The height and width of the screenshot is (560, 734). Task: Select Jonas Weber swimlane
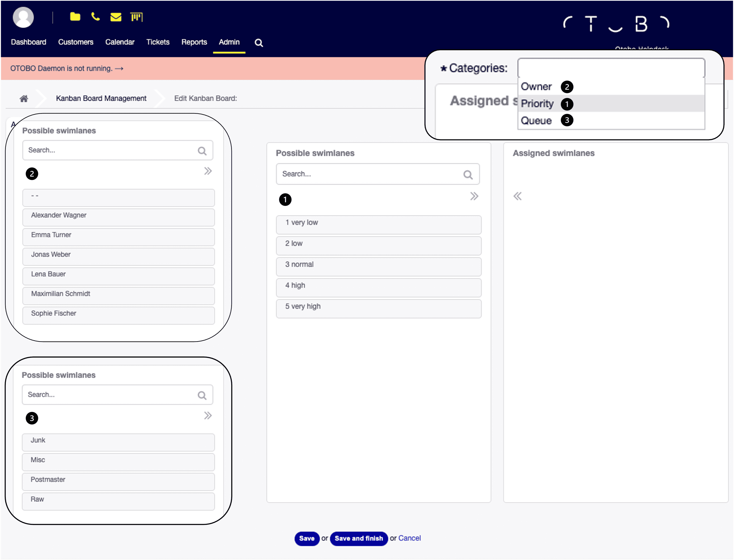pos(118,257)
